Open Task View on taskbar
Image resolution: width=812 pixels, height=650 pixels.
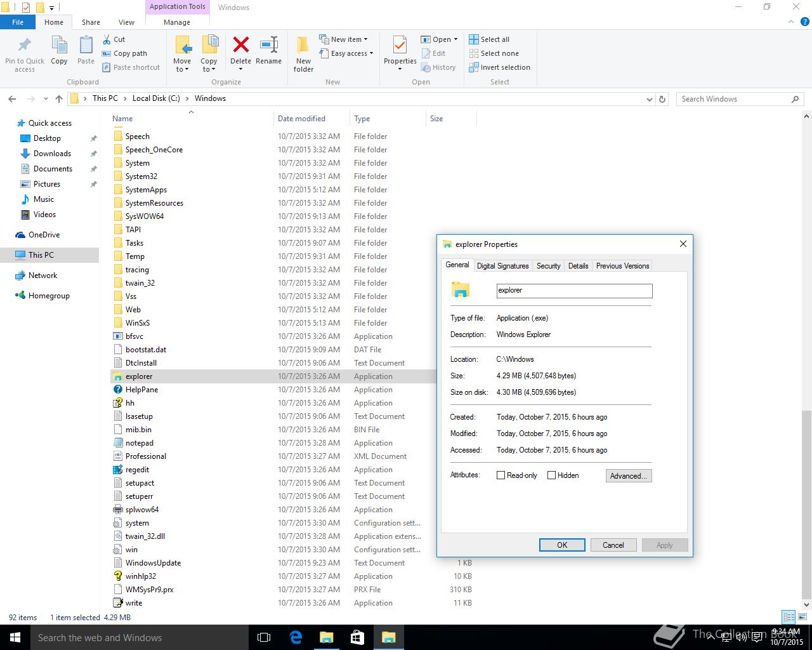tap(264, 637)
